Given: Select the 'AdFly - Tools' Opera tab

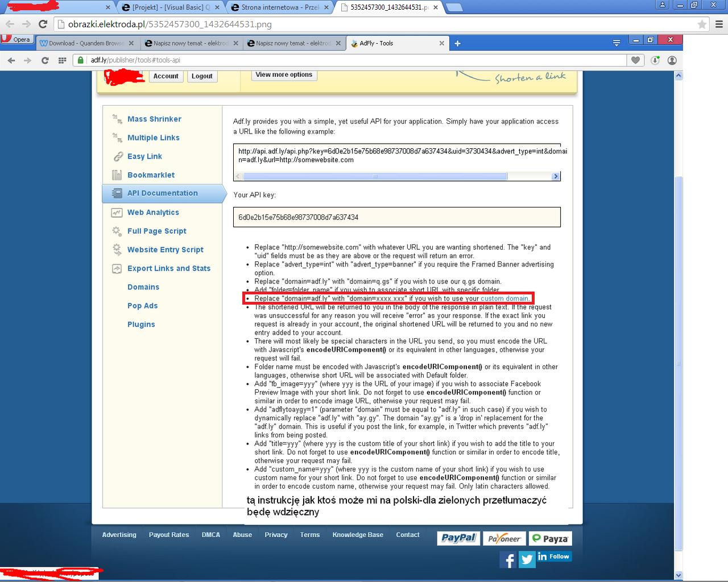Looking at the screenshot, I should point(398,43).
